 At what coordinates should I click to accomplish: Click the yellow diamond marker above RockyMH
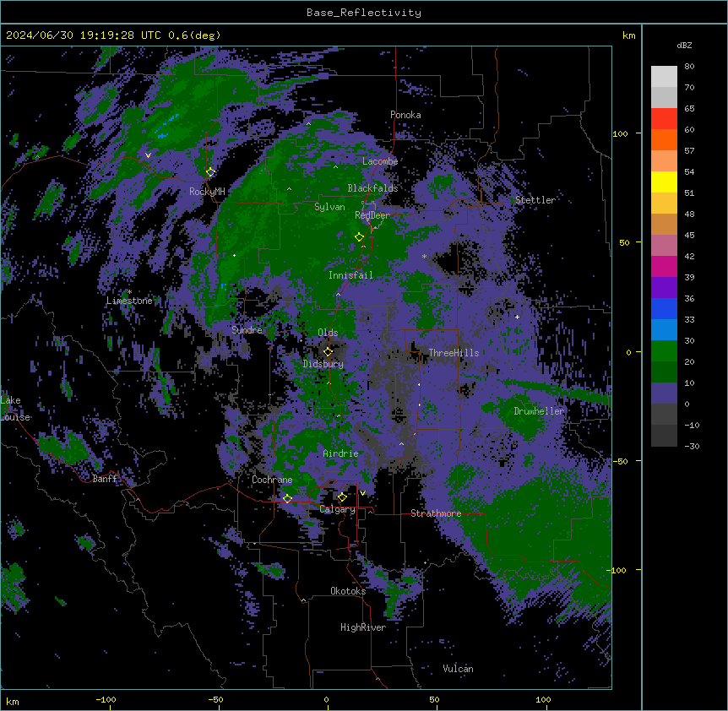pyautogui.click(x=210, y=172)
